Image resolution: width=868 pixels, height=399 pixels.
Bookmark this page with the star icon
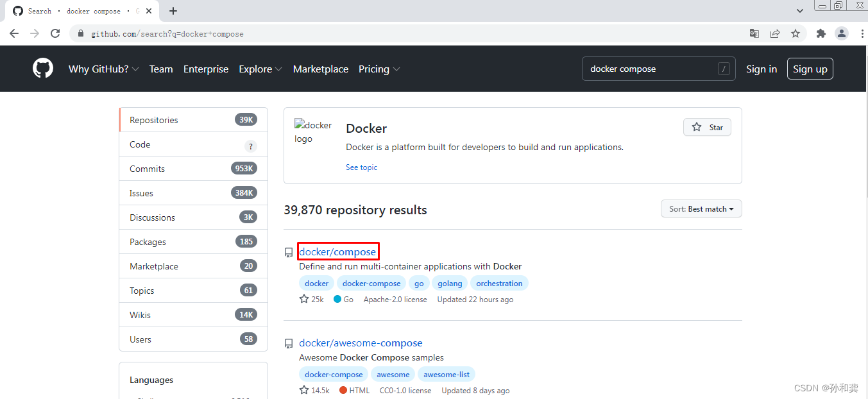(796, 33)
